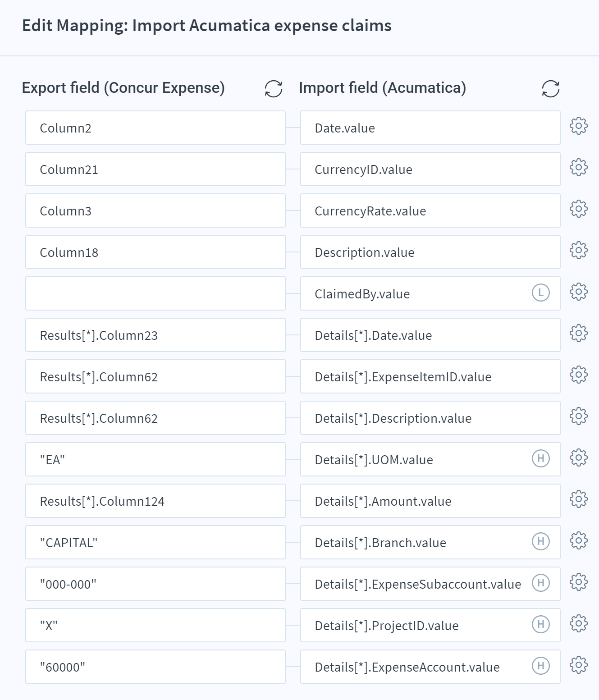Click the H badge on Details[*].UOM.value
Screen dimensions: 599x700
(x=541, y=458)
